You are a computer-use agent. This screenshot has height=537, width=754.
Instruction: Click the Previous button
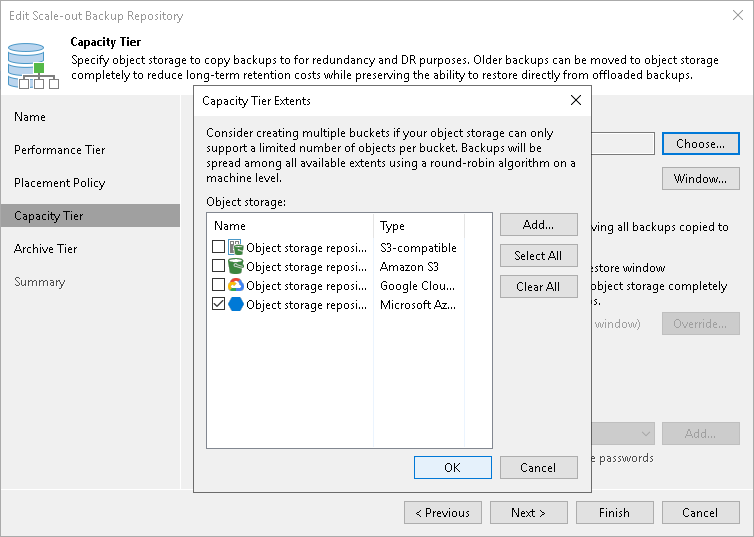coord(443,512)
